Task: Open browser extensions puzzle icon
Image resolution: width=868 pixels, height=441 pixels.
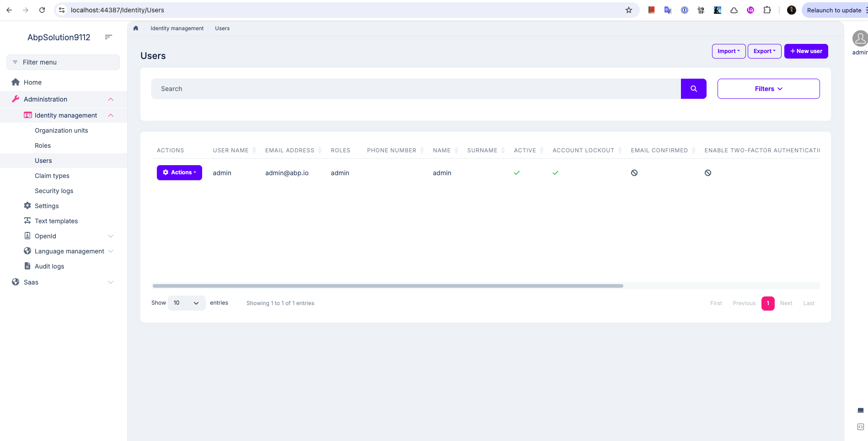Action: (x=767, y=10)
